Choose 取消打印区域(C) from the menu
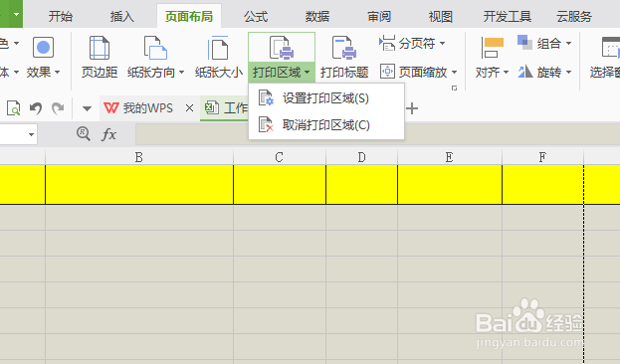The image size is (620, 364). tap(326, 125)
